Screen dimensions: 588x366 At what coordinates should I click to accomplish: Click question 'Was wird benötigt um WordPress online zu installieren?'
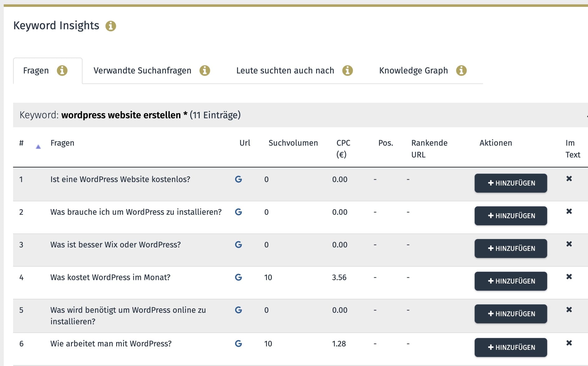pyautogui.click(x=128, y=316)
